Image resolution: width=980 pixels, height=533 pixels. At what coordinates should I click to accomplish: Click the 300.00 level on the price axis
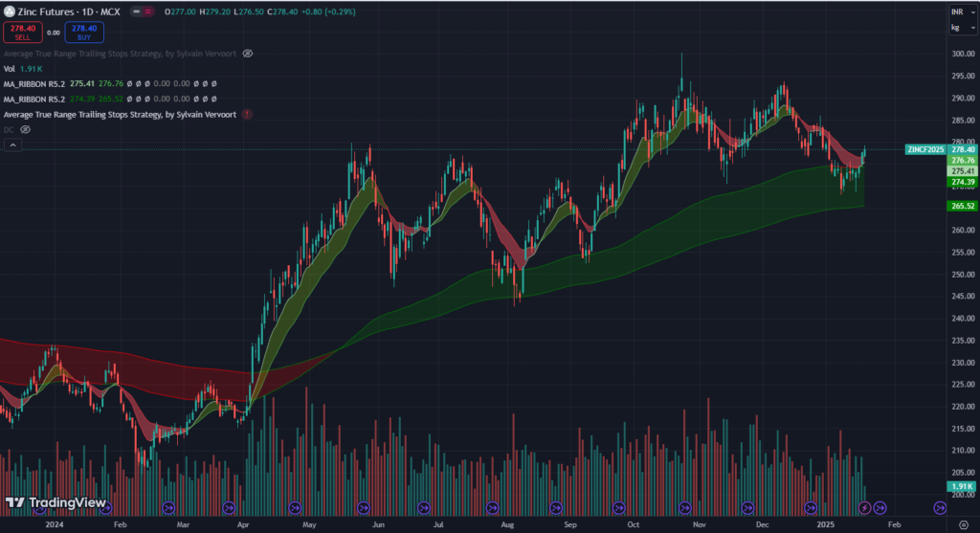(963, 54)
